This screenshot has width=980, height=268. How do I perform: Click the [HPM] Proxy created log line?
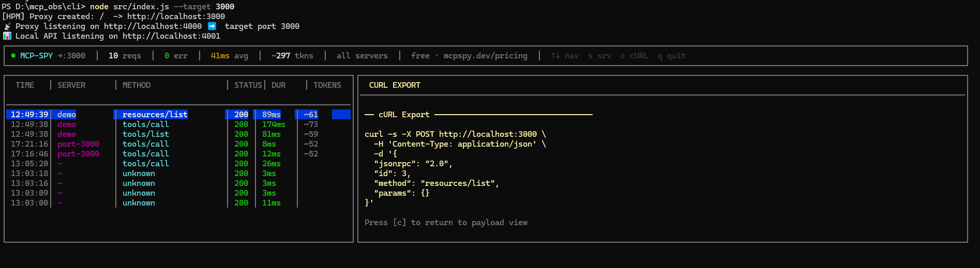pyautogui.click(x=113, y=17)
